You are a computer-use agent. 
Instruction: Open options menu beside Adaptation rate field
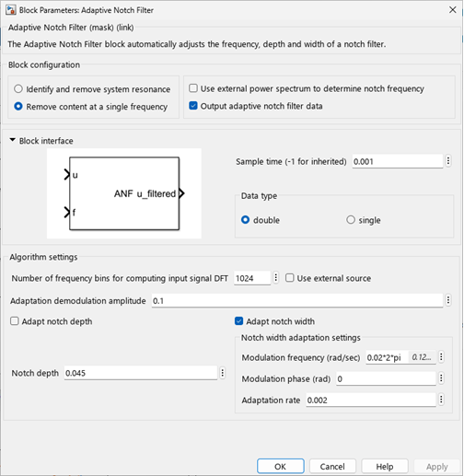pos(441,400)
